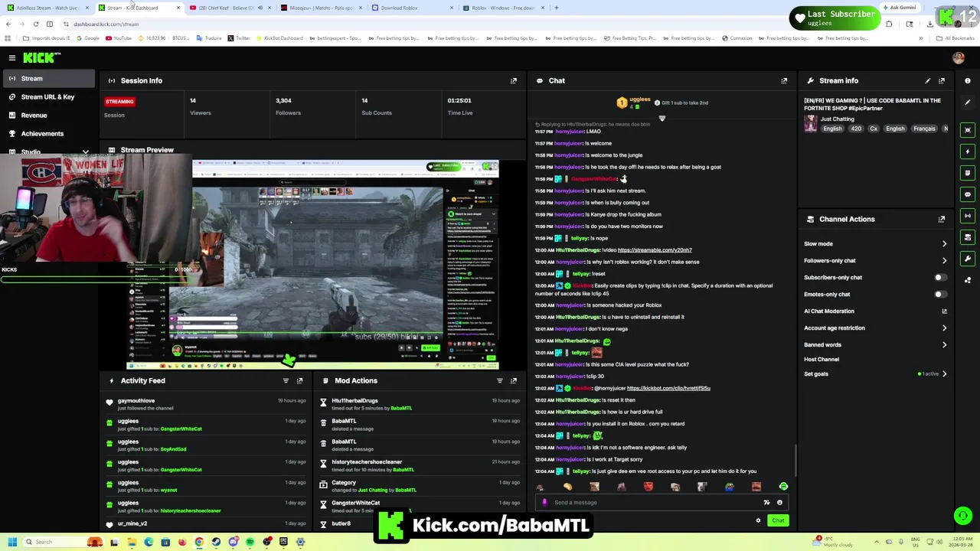Click collapse arrow above chat messages
This screenshot has height=551, width=980.
tap(662, 119)
